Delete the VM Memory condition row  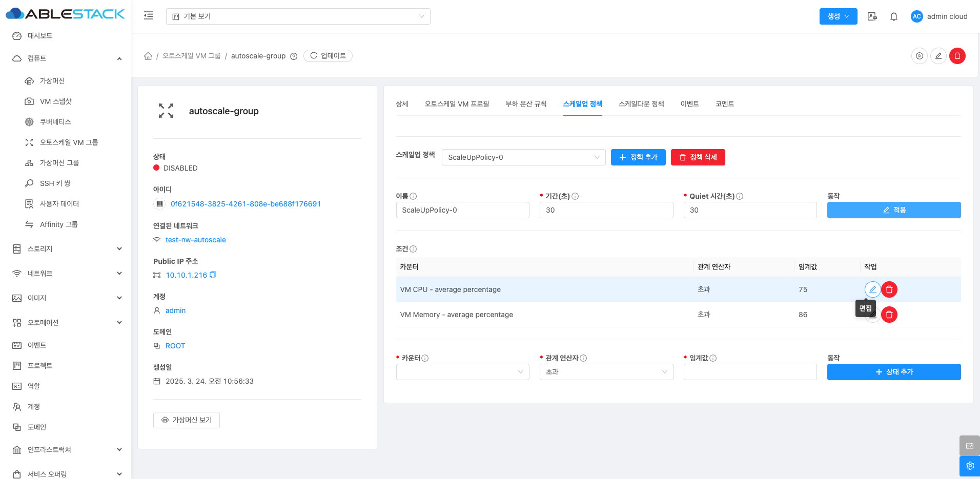(x=889, y=315)
